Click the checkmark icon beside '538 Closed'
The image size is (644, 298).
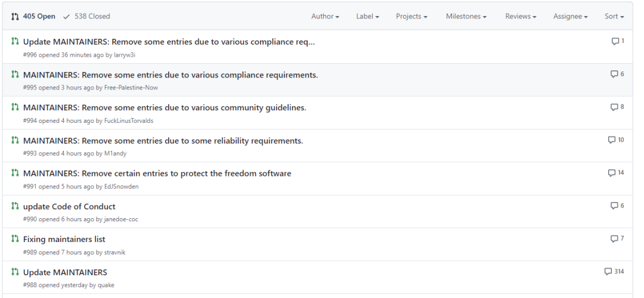coord(67,17)
